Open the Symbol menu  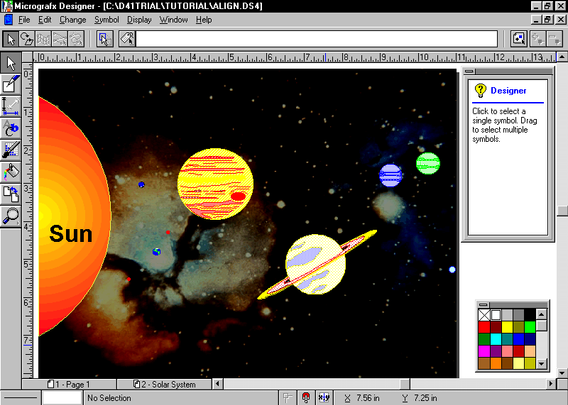[106, 20]
